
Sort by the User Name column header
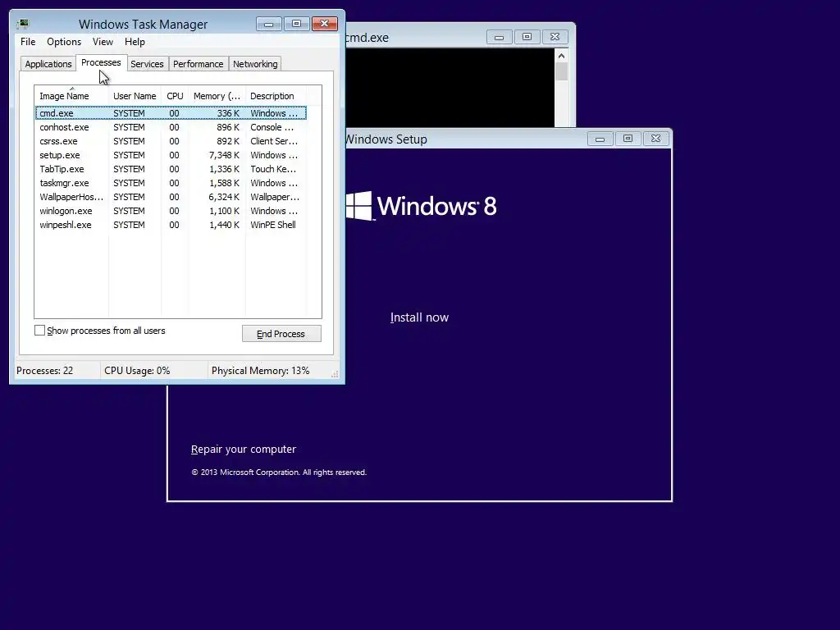[x=135, y=96]
